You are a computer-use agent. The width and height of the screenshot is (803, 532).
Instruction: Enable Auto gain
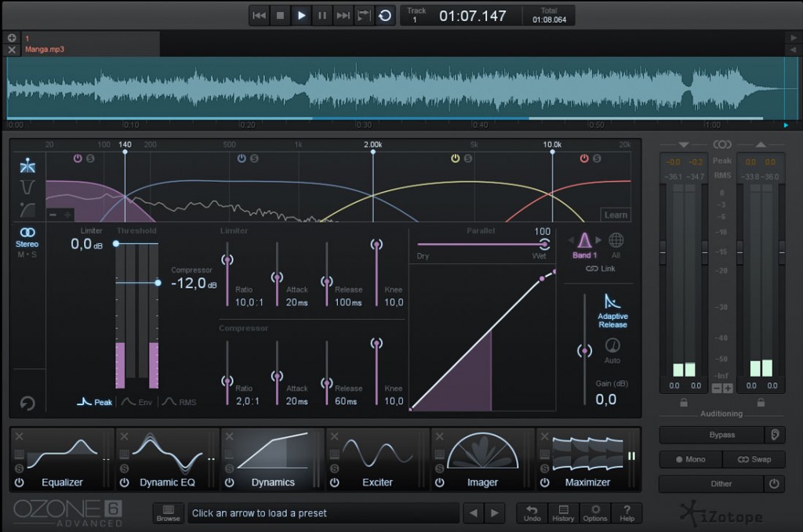(612, 351)
